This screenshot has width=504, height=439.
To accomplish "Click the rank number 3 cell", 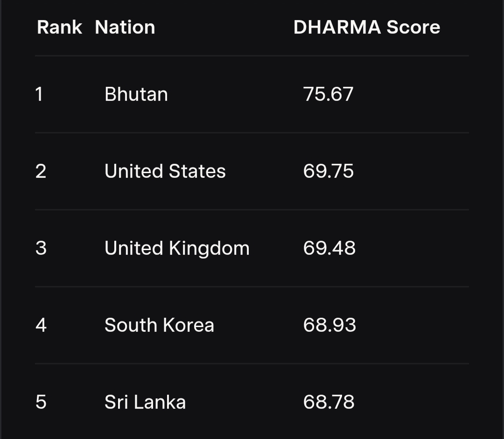I will coord(41,248).
